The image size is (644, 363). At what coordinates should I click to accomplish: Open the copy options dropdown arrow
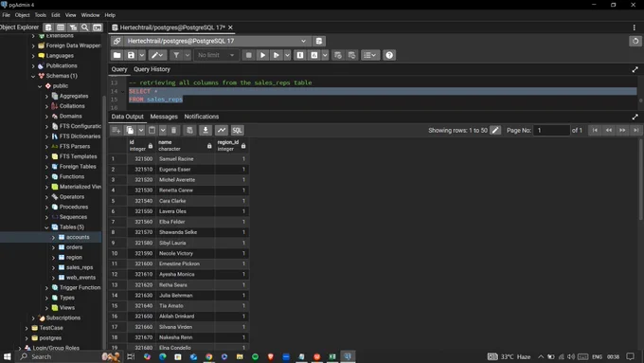(141, 130)
